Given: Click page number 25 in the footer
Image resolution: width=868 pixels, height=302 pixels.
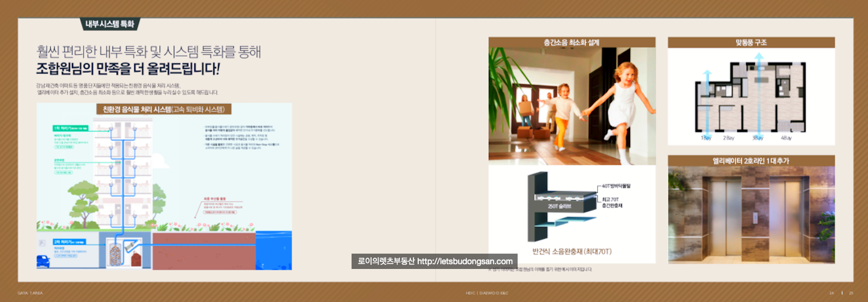Looking at the screenshot, I should pyautogui.click(x=850, y=293).
